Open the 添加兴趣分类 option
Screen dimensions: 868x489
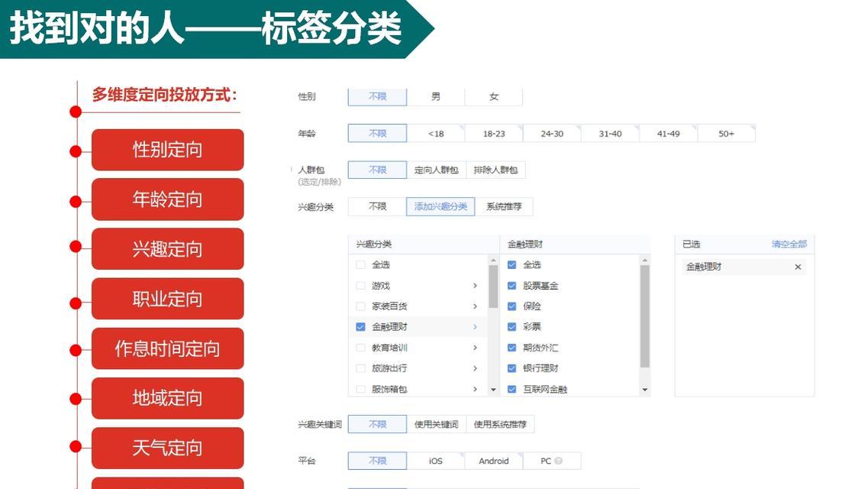click(440, 206)
